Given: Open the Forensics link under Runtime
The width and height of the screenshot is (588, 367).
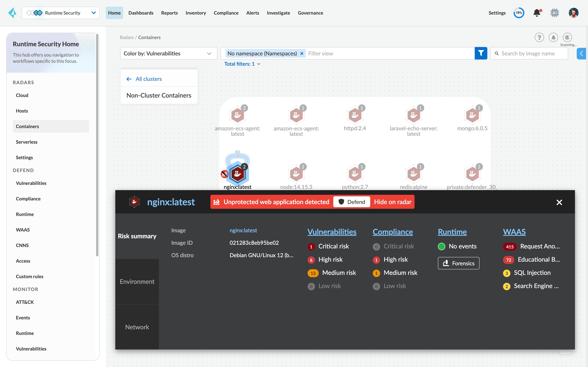Looking at the screenshot, I should tap(458, 263).
